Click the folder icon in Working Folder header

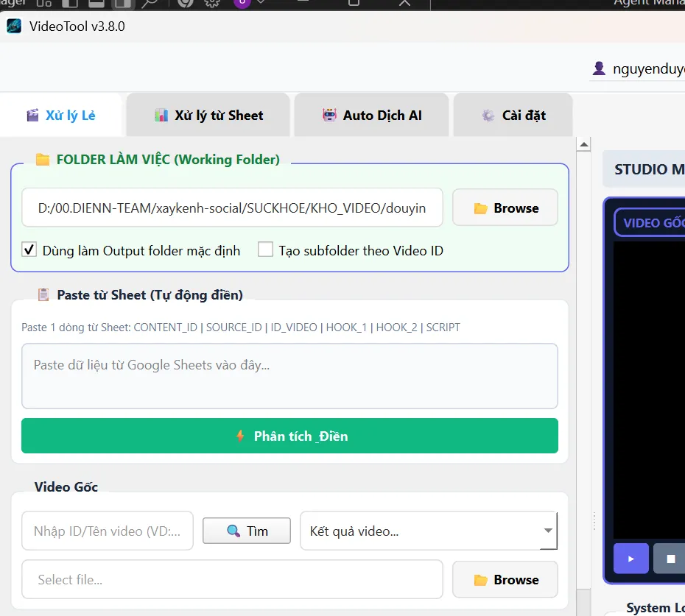[43, 160]
